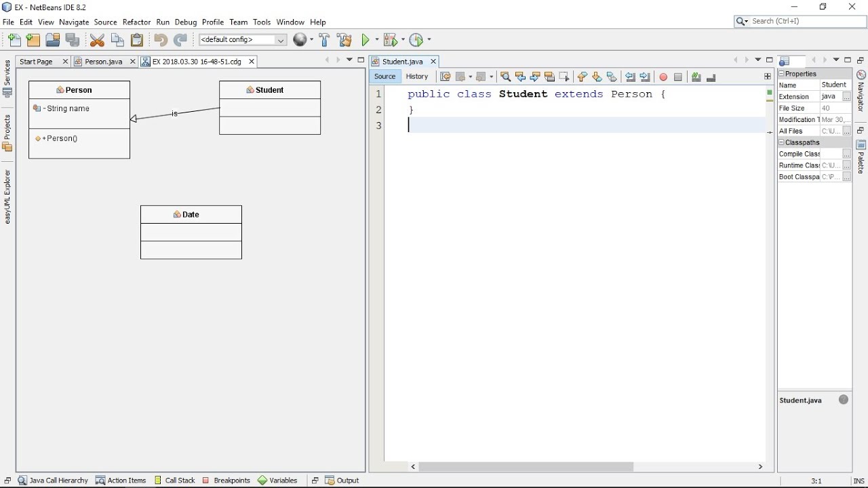Click the Clean and Build icon
The image size is (868, 488).
click(344, 40)
